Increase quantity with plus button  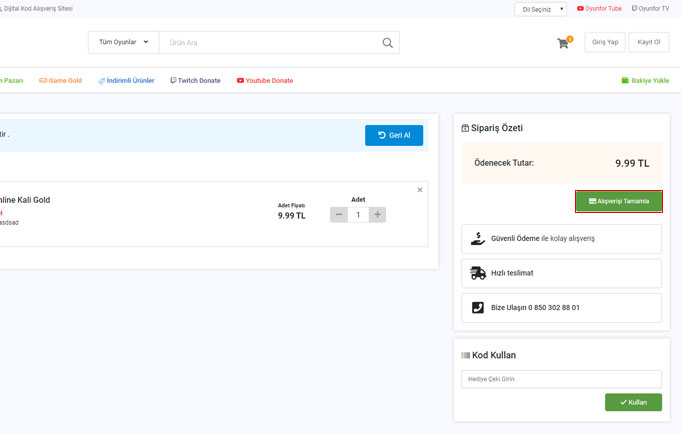point(377,215)
